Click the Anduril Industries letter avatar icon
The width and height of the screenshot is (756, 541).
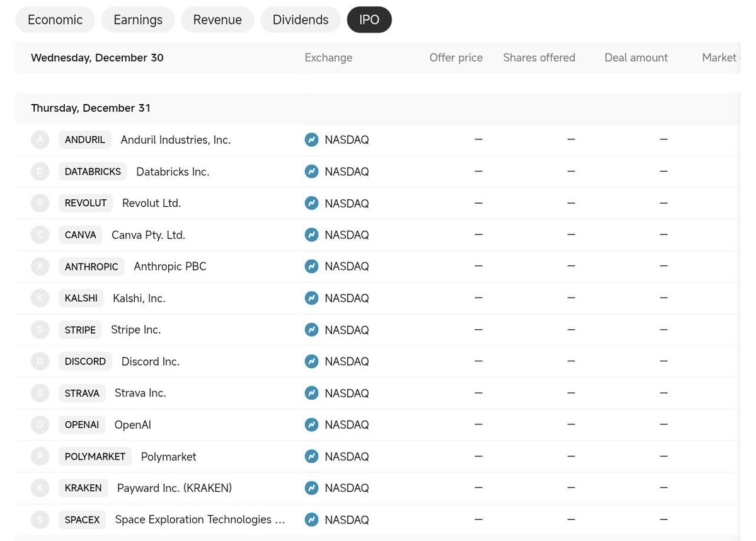click(40, 140)
